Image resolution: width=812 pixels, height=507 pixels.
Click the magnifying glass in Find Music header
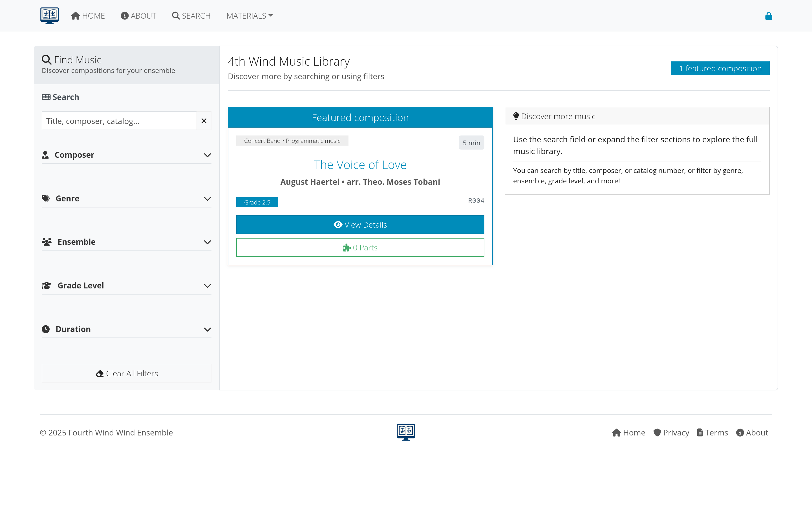click(47, 59)
